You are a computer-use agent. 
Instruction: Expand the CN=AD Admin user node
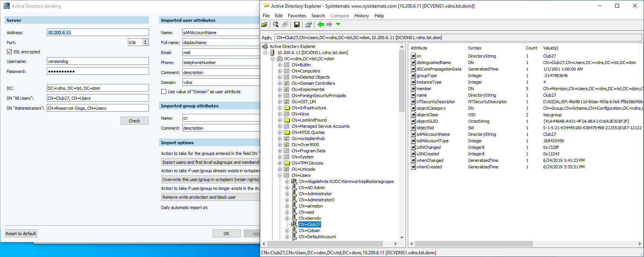287,188
